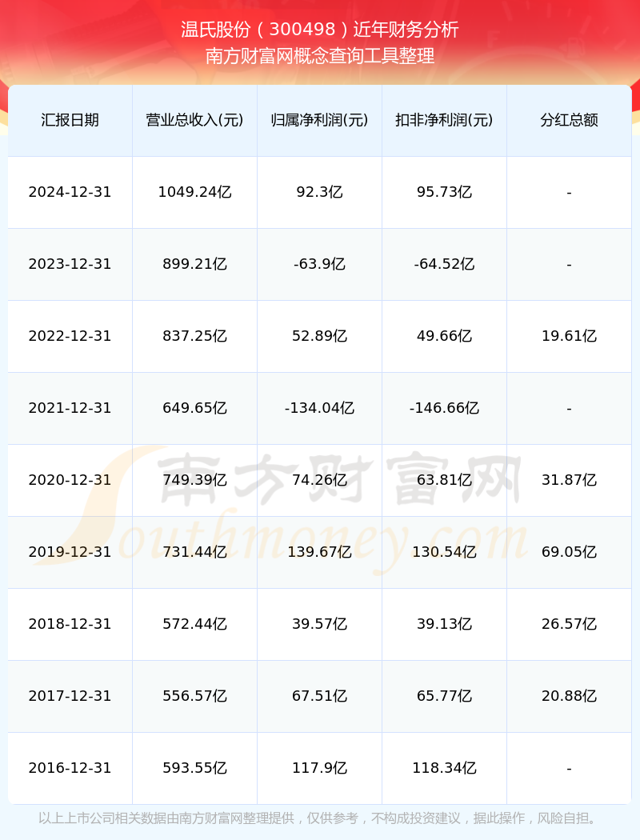Click the date cell 2017-12-31

pyautogui.click(x=70, y=696)
